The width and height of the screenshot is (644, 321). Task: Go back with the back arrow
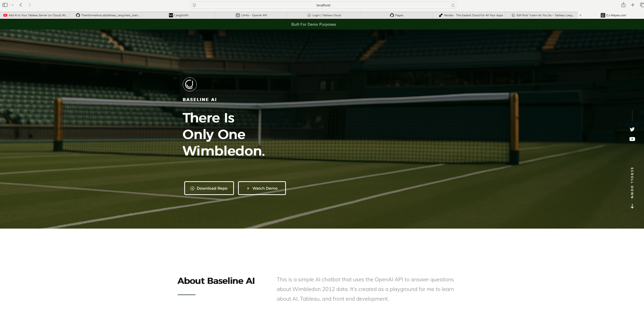tap(21, 5)
